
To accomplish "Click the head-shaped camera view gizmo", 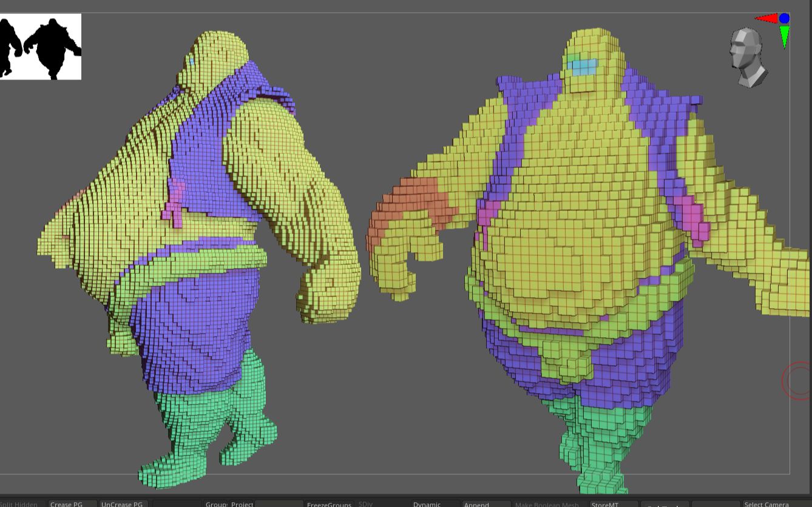I will 748,57.
